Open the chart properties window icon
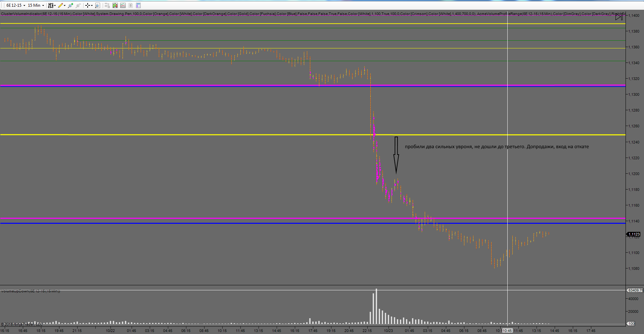644x334 pixels. (x=138, y=5)
